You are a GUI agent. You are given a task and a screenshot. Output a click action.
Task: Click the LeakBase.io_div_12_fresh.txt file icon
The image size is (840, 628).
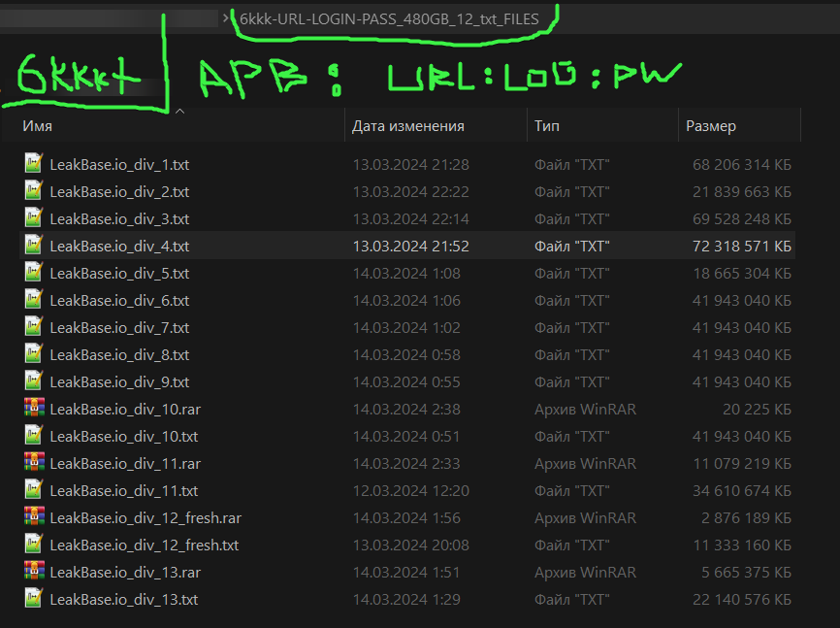(x=33, y=544)
